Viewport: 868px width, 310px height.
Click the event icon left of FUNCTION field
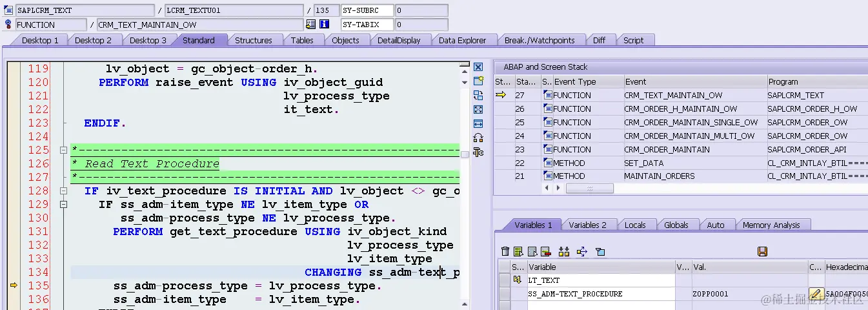(x=8, y=25)
